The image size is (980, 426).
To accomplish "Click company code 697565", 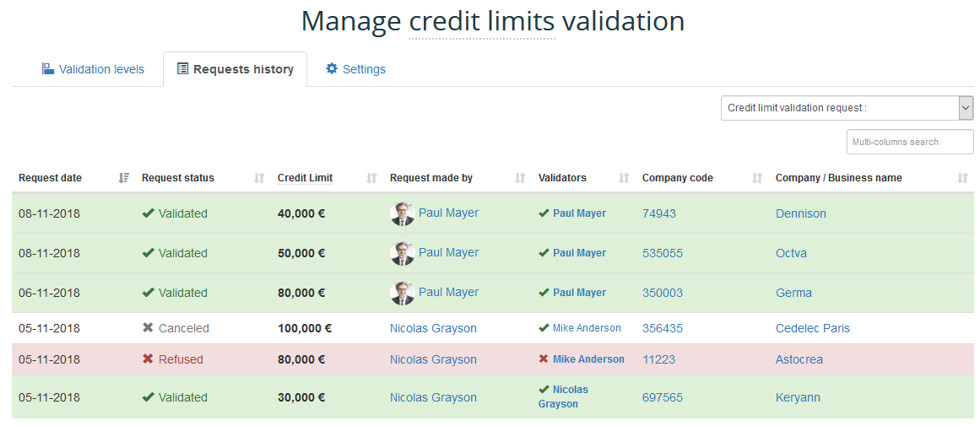I will (x=662, y=397).
